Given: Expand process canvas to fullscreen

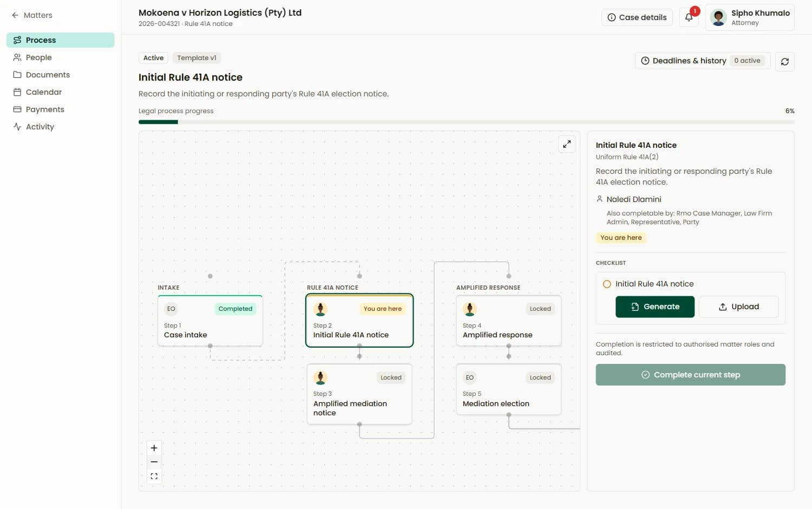Looking at the screenshot, I should coord(567,144).
